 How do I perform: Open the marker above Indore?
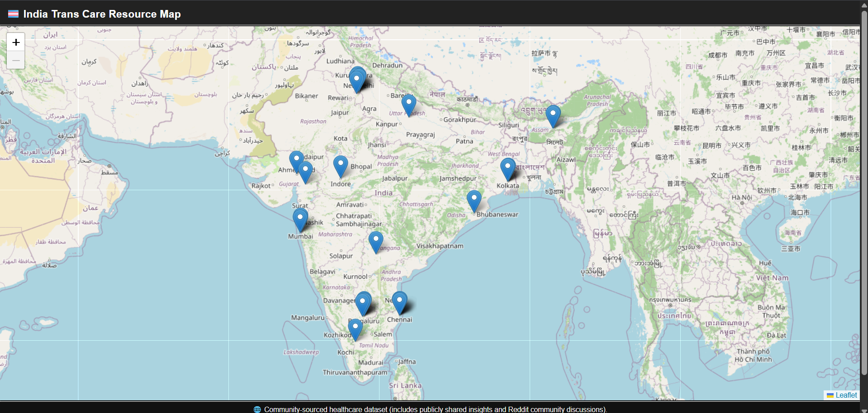coord(341,167)
